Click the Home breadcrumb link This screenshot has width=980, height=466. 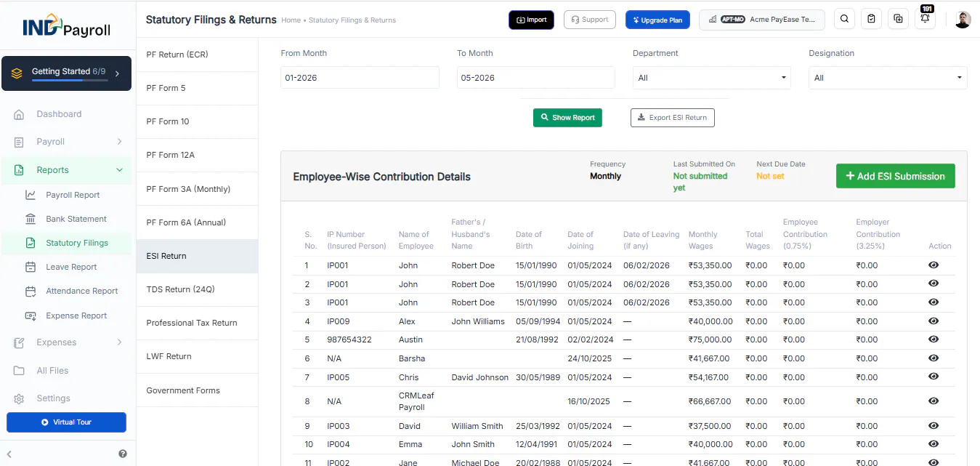coord(291,20)
